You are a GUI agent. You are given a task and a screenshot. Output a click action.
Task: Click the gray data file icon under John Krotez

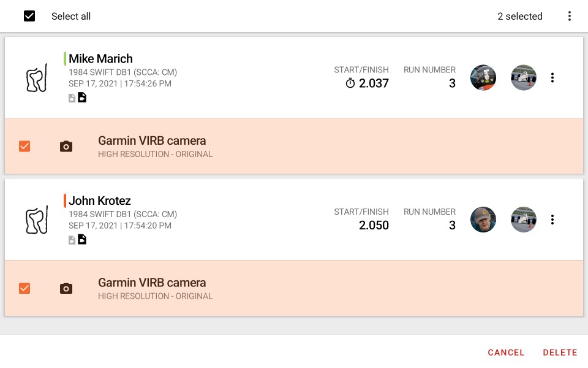tap(72, 240)
